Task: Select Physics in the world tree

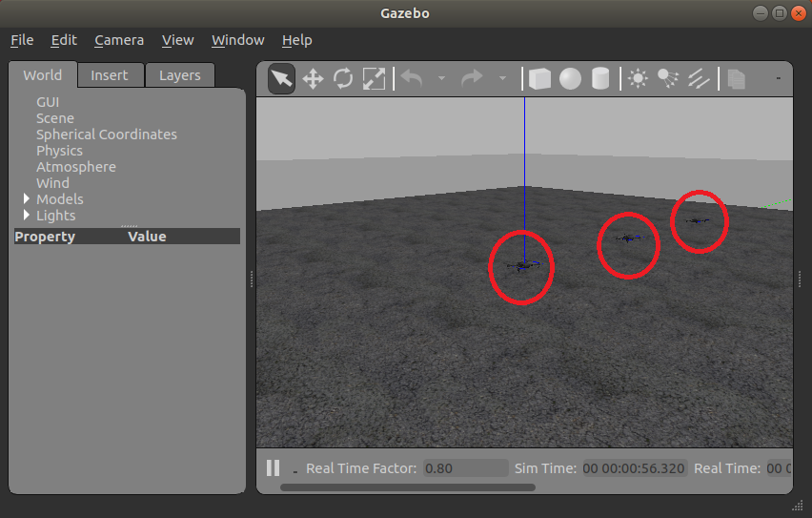Action: pos(59,151)
